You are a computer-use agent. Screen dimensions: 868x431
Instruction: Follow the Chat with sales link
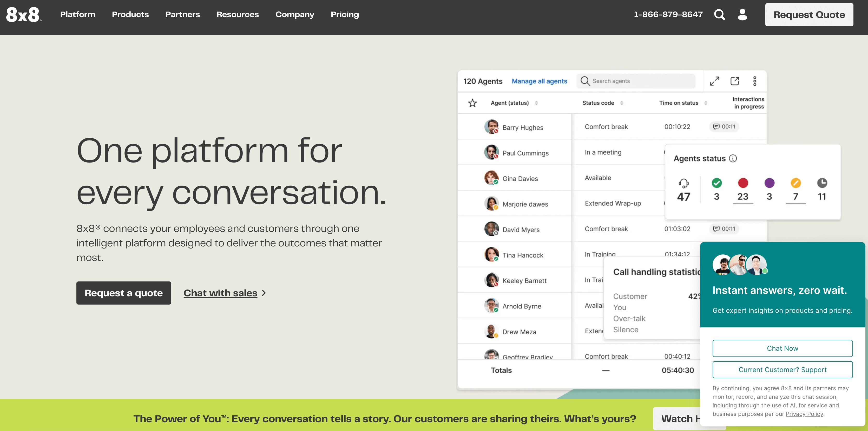click(220, 293)
